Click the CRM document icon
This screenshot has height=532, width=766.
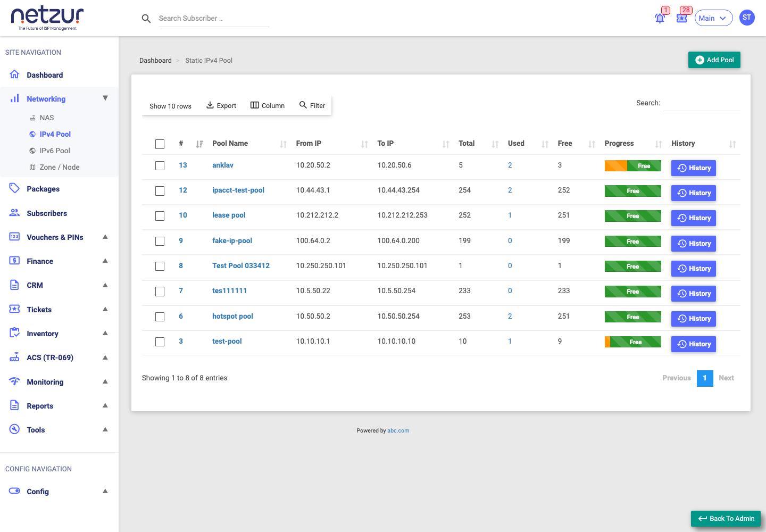point(14,285)
